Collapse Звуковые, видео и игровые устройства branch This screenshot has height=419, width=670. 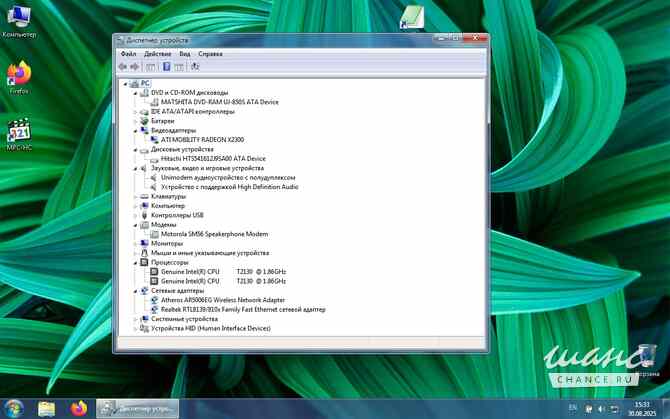coord(135,169)
